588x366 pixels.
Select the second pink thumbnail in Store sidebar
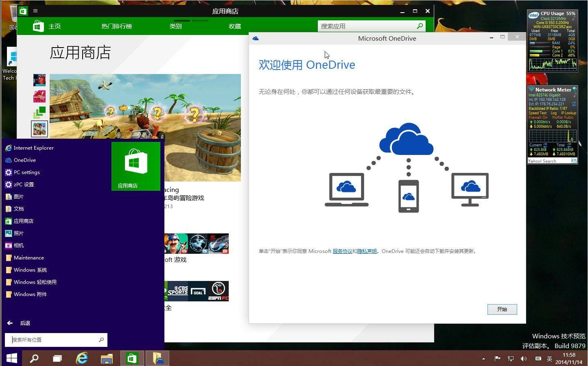coord(39,96)
